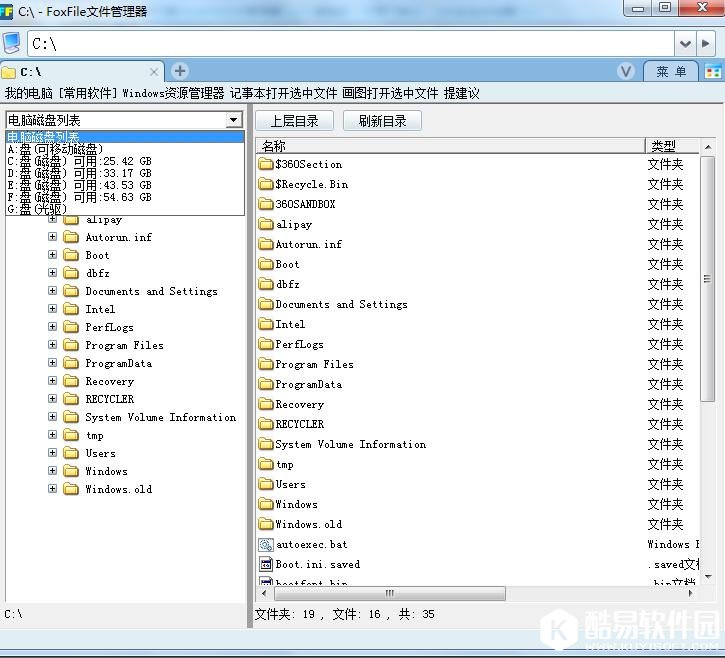Click the computer icon beside address bar
The image size is (725, 658).
tap(11, 43)
